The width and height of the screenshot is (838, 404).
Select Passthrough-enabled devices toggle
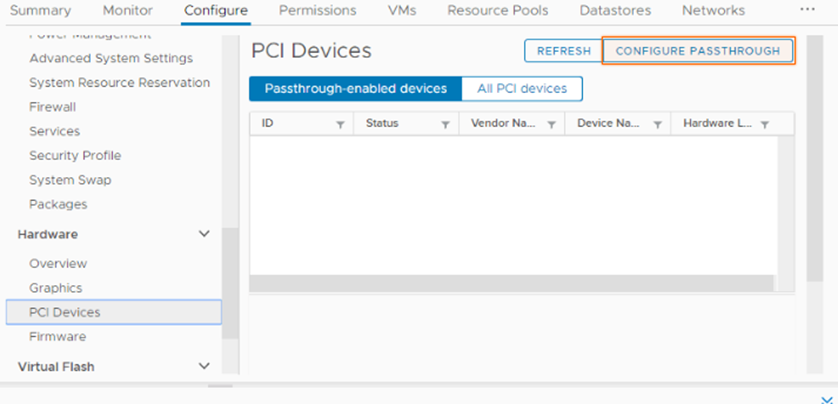point(355,89)
